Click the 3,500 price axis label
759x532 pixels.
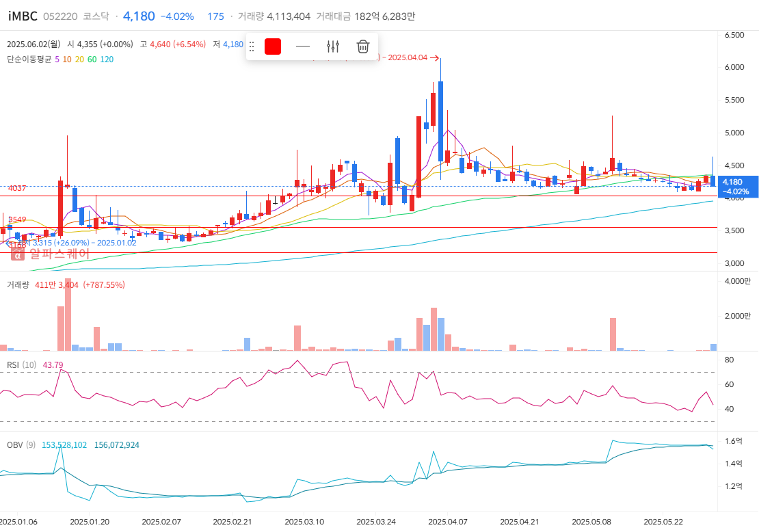coord(734,231)
